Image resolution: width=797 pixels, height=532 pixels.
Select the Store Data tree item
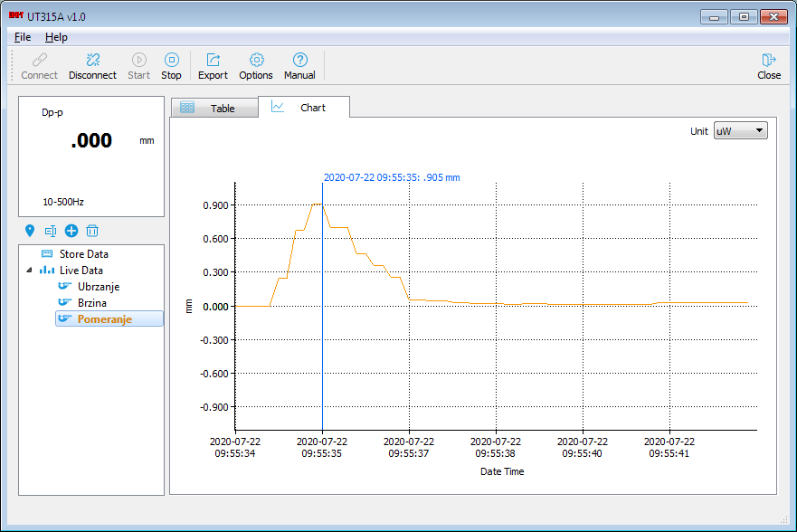point(83,254)
